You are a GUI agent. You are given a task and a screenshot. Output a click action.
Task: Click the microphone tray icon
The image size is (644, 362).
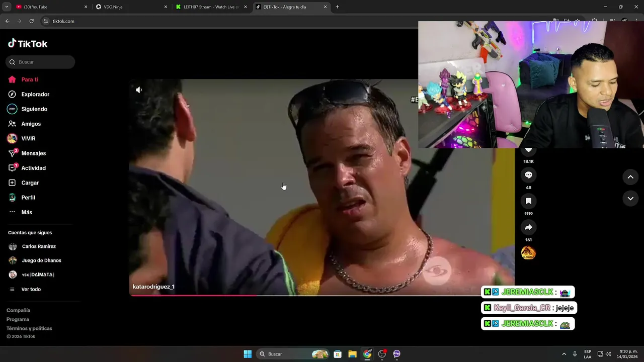(575, 354)
